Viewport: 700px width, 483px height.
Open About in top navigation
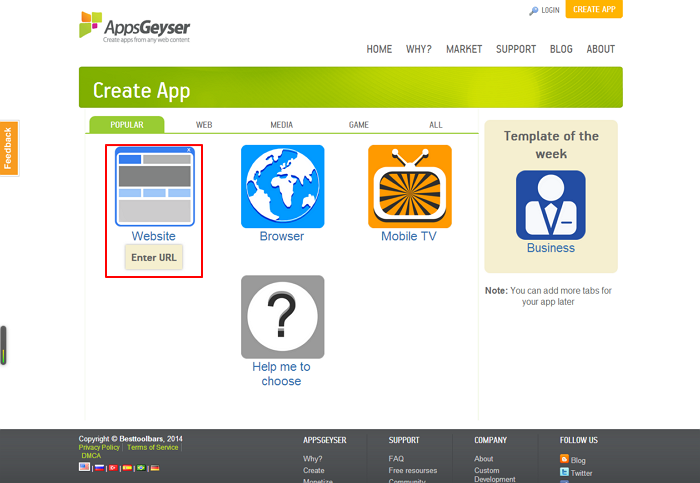600,49
